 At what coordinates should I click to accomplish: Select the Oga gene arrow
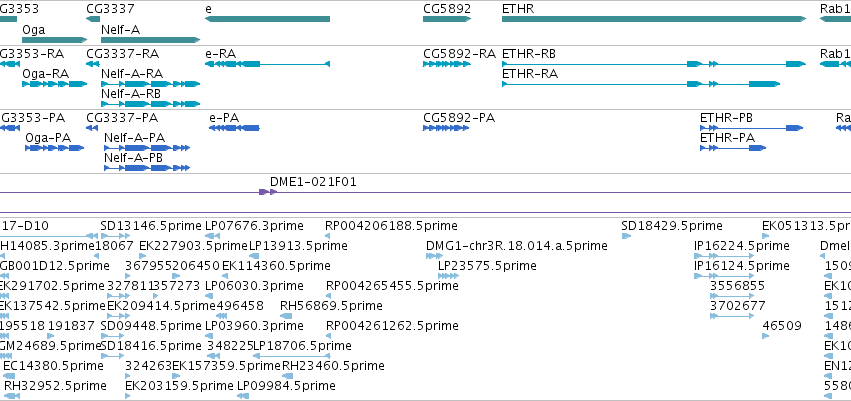click(54, 40)
